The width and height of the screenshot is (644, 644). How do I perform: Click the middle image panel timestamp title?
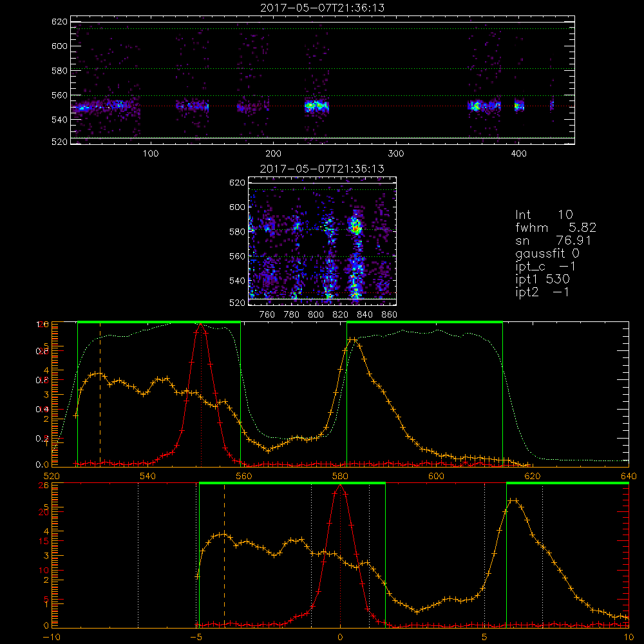(322, 169)
